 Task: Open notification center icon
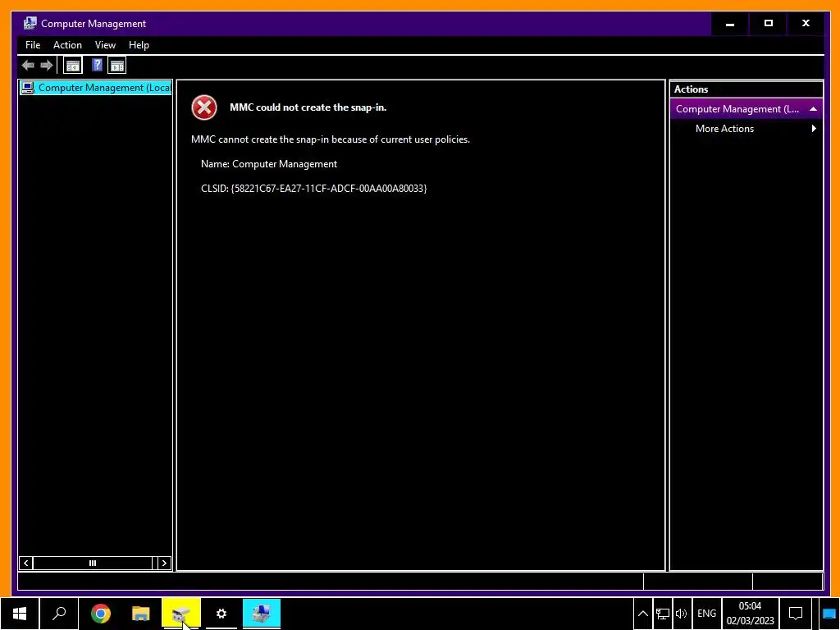click(796, 614)
